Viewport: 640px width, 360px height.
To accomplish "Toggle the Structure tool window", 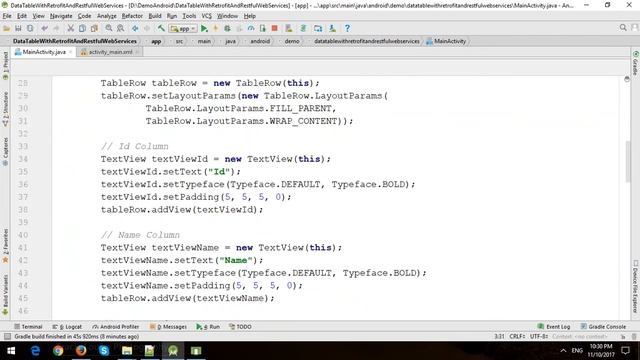I will point(5,109).
